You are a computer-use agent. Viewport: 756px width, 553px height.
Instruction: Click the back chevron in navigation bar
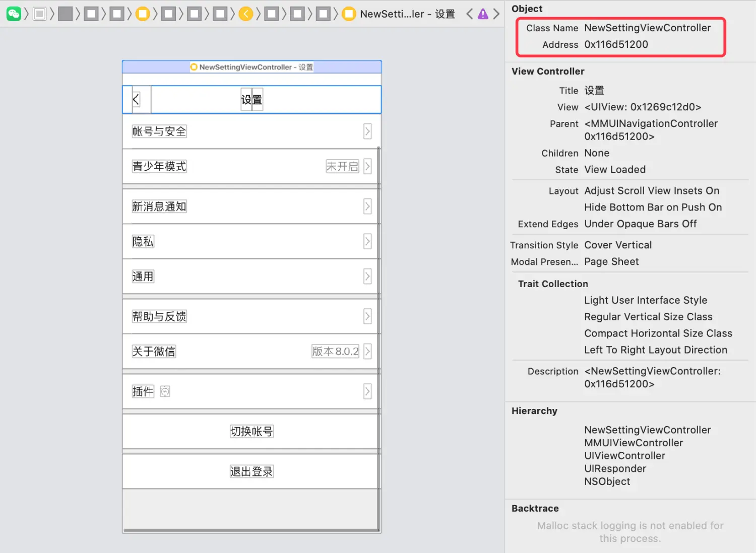[136, 99]
